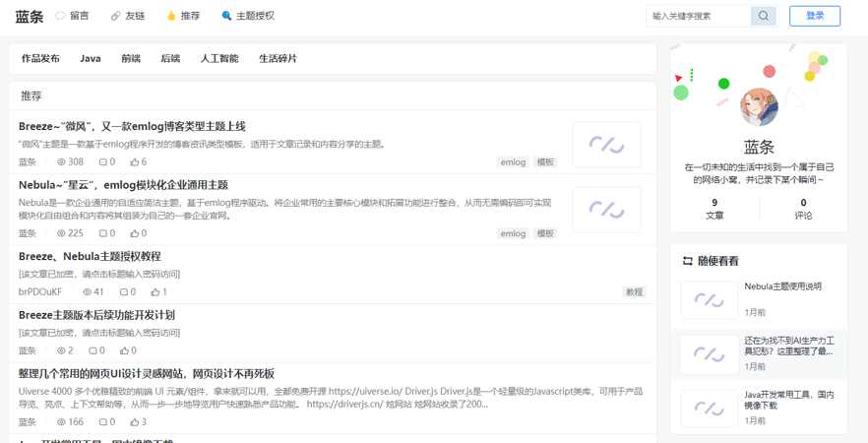868x443 pixels.
Task: Open the 整理几个常用的网页UI设计灵感网站 article
Action: tap(147, 374)
